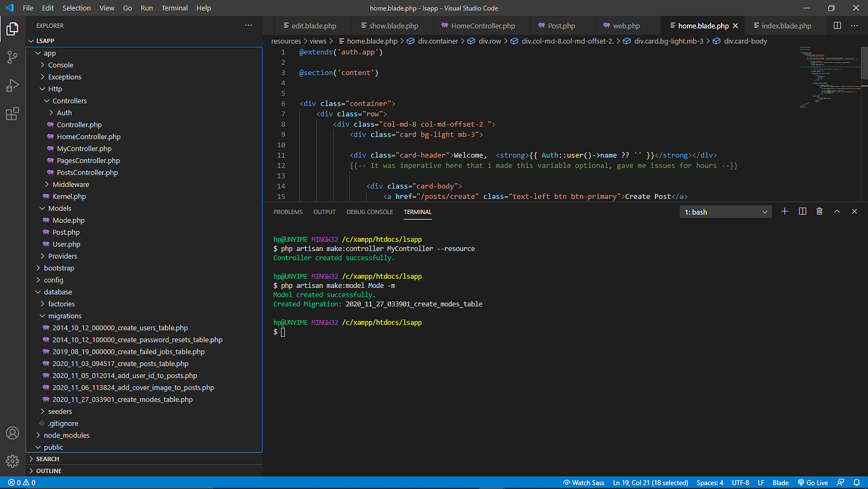Open the Explorer view in activity bar
Viewport: 868px width, 489px height.
coord(12,29)
